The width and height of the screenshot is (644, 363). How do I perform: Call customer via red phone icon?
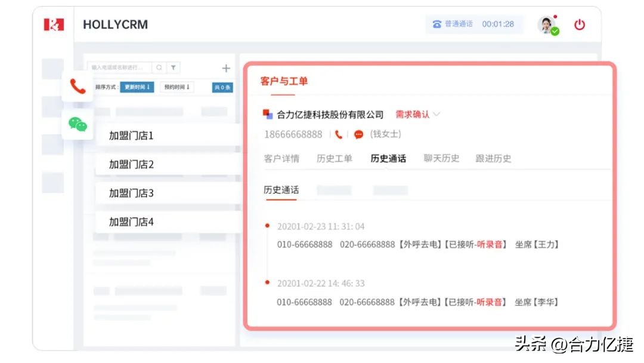pyautogui.click(x=339, y=134)
